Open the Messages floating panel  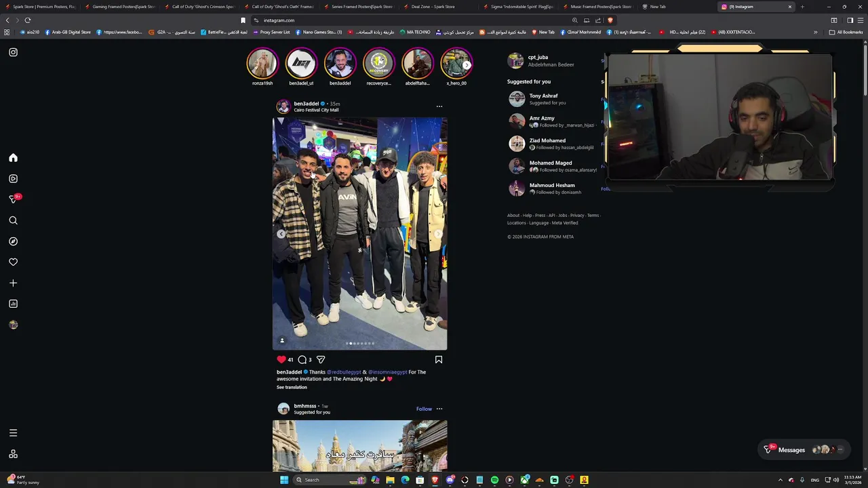click(x=804, y=449)
